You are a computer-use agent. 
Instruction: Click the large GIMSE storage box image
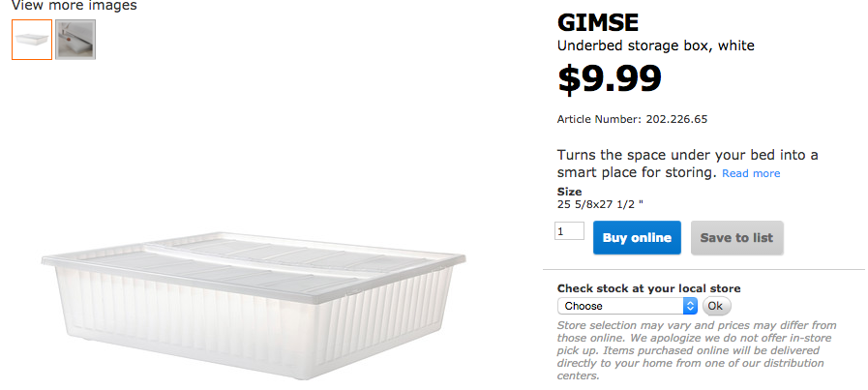click(x=255, y=298)
